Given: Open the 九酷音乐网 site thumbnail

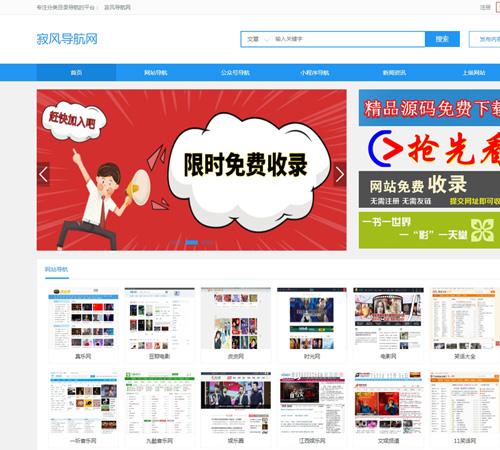Looking at the screenshot, I should click(x=159, y=403).
